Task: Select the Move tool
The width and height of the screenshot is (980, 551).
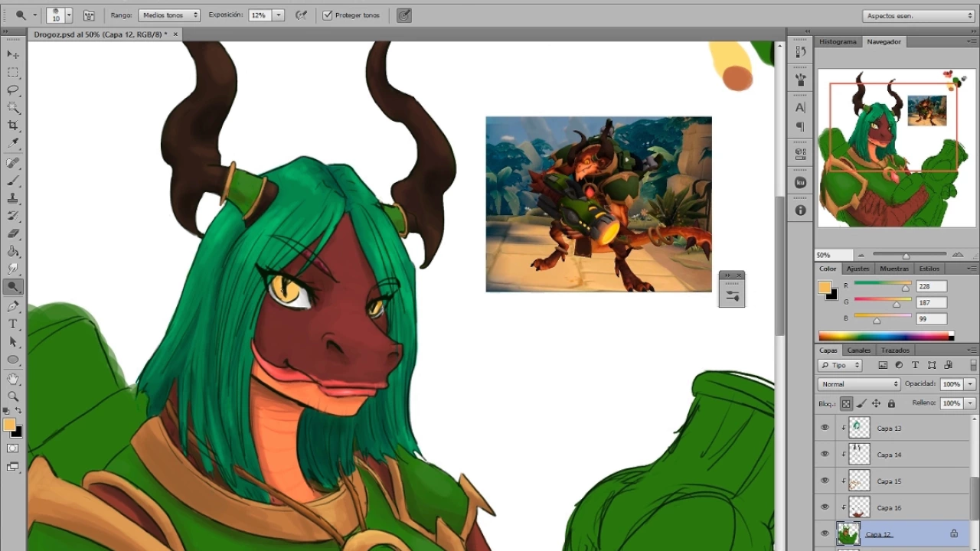Action: point(13,54)
